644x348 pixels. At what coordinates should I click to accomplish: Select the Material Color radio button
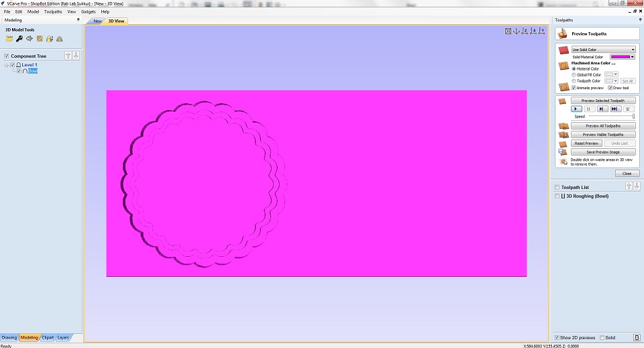tap(574, 69)
